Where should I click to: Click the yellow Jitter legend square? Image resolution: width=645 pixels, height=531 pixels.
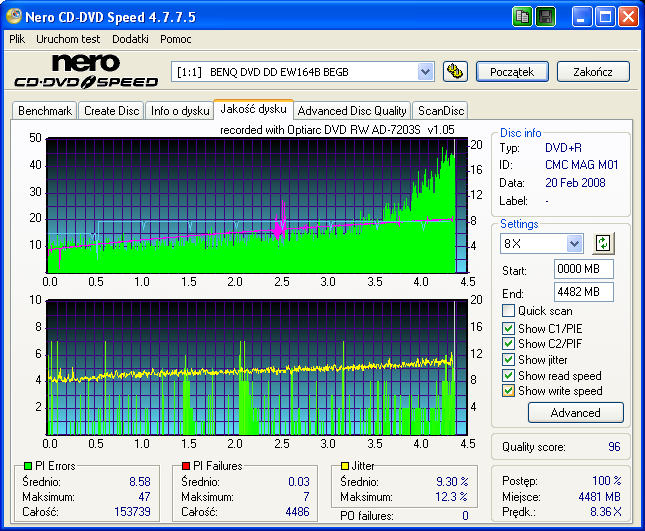pyautogui.click(x=345, y=466)
